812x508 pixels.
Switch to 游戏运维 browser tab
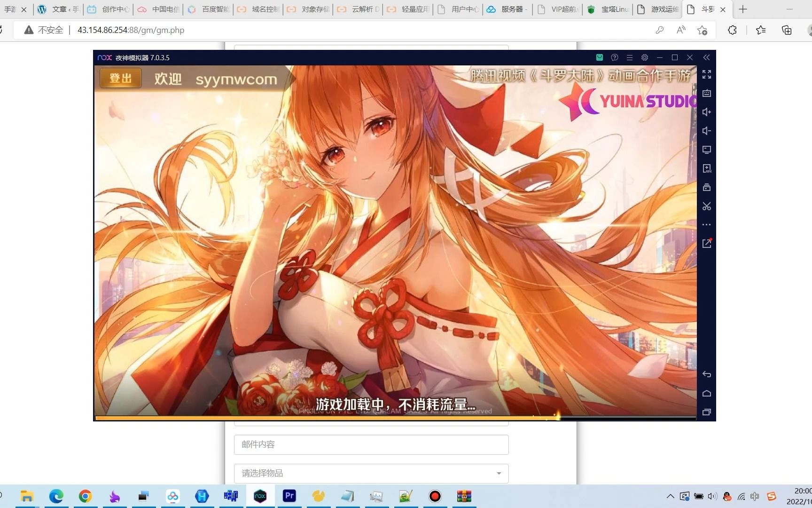[x=657, y=9]
